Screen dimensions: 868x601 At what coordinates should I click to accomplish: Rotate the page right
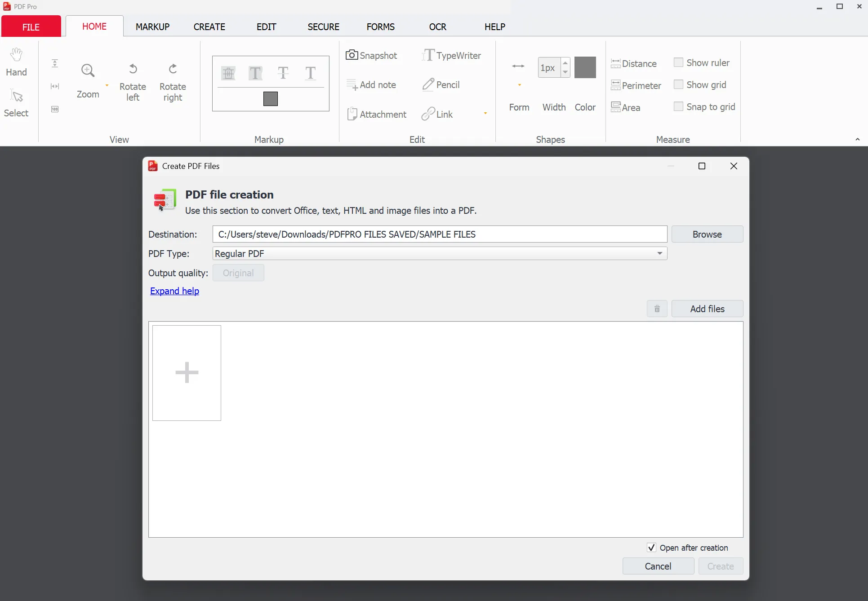(173, 82)
